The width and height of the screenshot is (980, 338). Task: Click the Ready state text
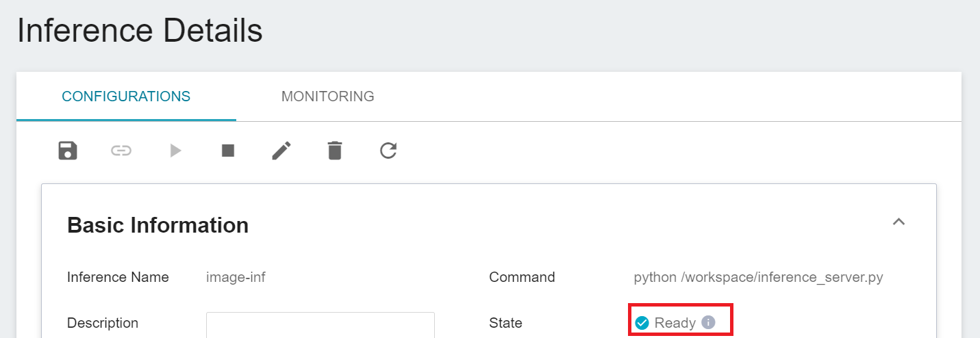pos(675,323)
